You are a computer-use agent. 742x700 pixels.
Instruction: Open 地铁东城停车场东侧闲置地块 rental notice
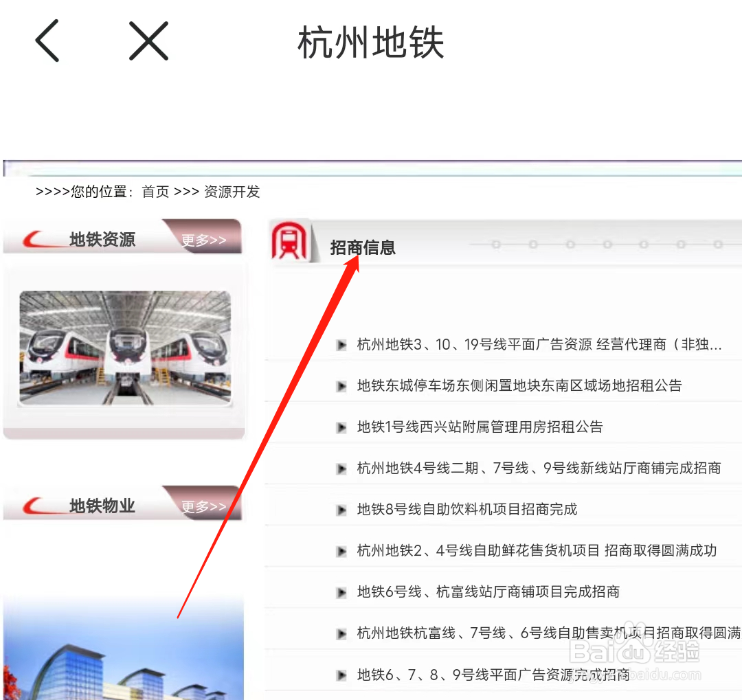[519, 385]
